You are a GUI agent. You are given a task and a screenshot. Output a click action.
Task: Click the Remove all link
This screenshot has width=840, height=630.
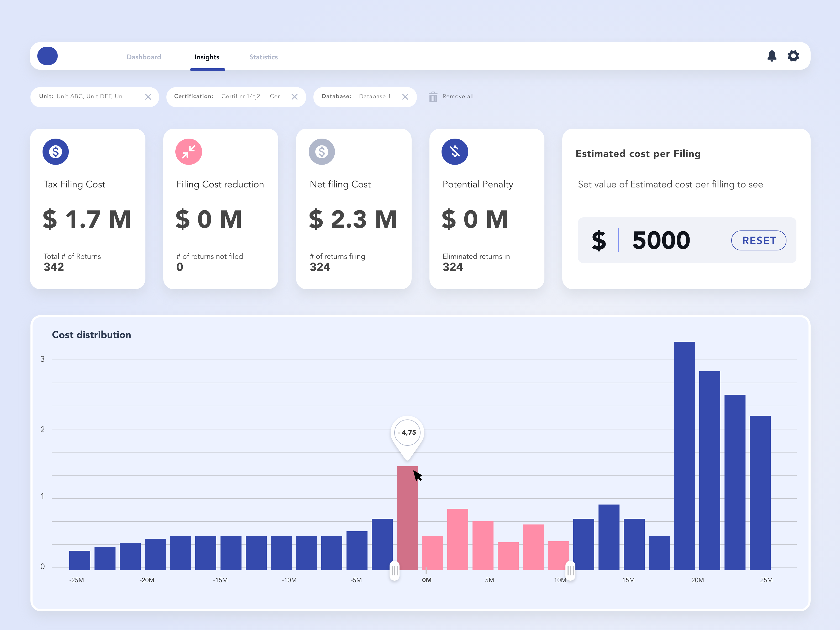[x=458, y=96]
